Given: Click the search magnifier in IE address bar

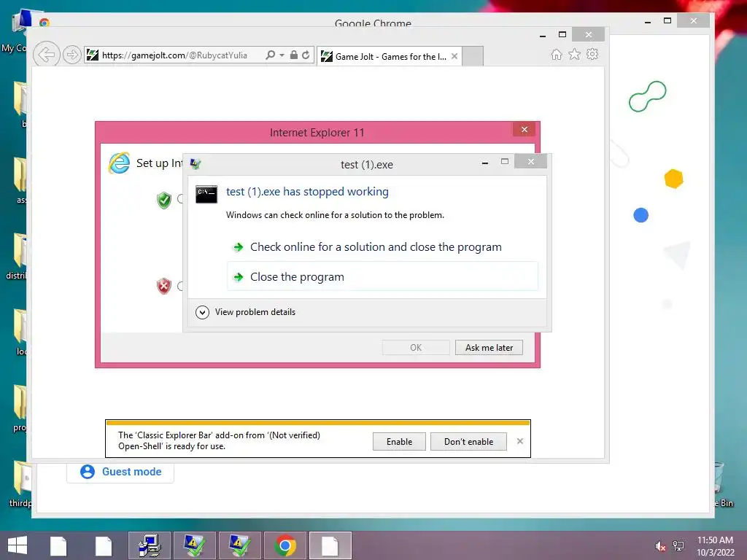Looking at the screenshot, I should 270,55.
